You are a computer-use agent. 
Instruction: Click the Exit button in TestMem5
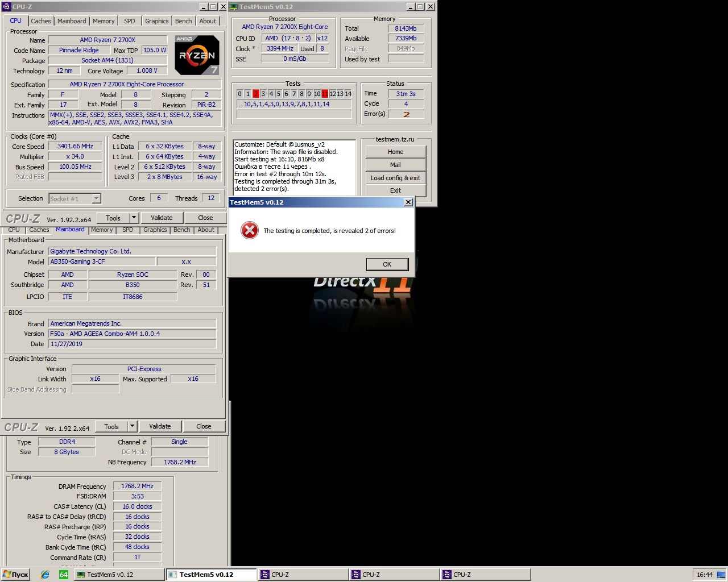[396, 190]
